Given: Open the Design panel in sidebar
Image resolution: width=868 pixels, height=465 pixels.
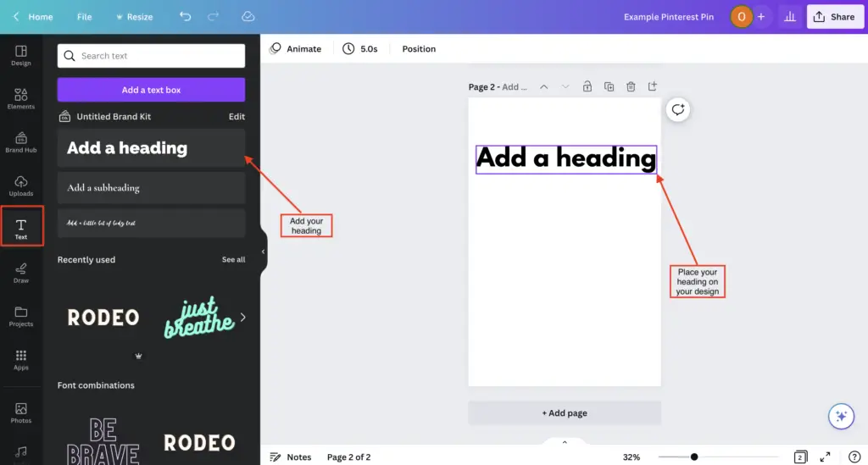Looking at the screenshot, I should tap(21, 55).
